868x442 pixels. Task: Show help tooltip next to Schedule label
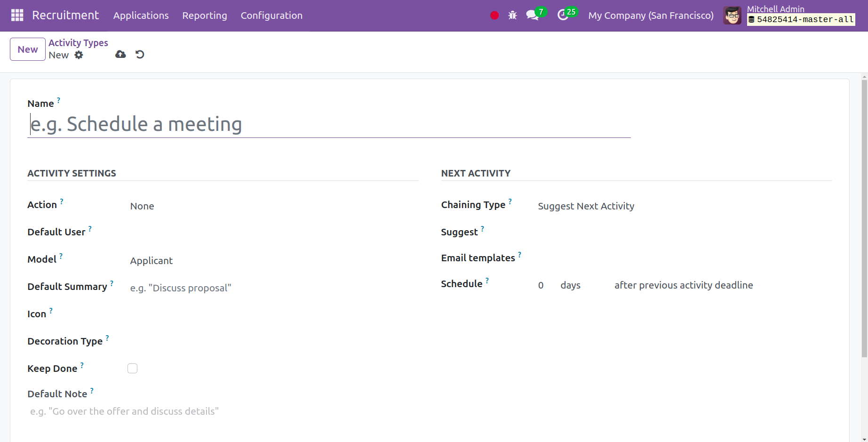pos(487,280)
